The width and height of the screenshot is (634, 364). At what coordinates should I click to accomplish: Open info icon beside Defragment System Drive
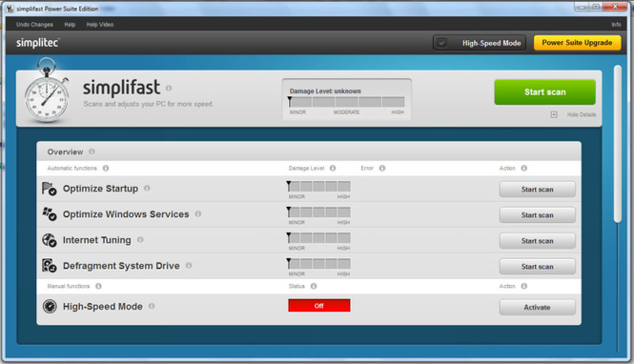coord(189,266)
